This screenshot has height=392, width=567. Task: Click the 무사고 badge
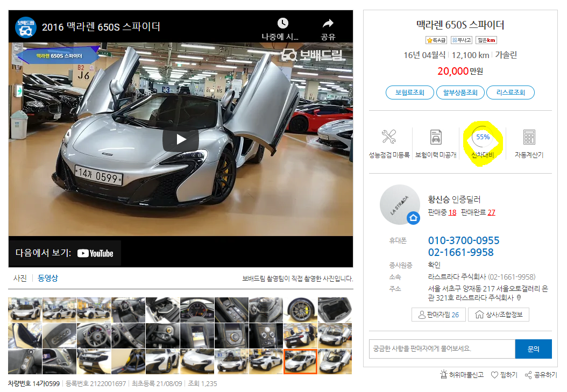click(x=462, y=40)
